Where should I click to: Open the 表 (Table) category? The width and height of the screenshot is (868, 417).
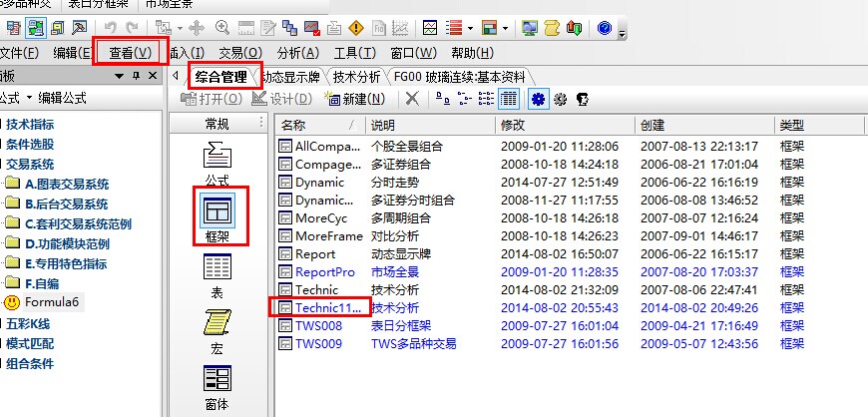217,273
